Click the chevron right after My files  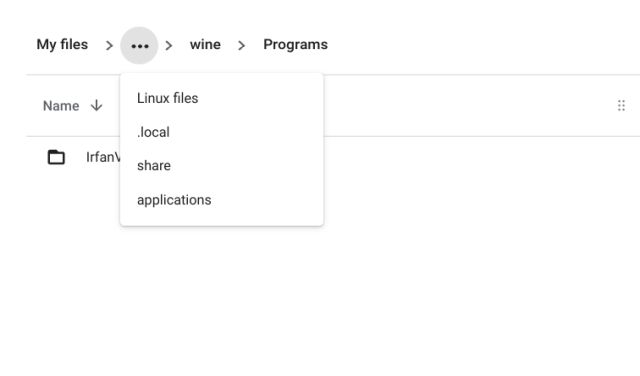coord(109,45)
